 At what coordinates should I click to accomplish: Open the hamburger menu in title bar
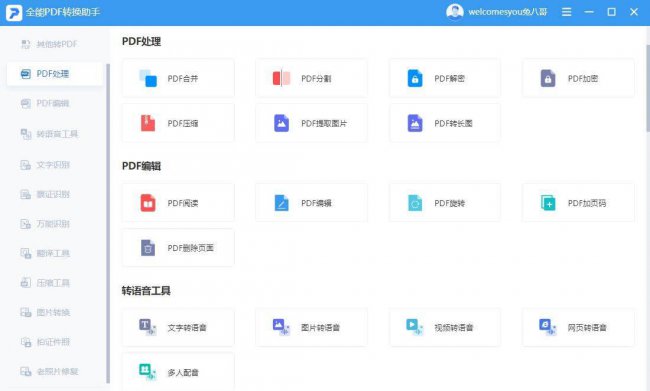(566, 12)
